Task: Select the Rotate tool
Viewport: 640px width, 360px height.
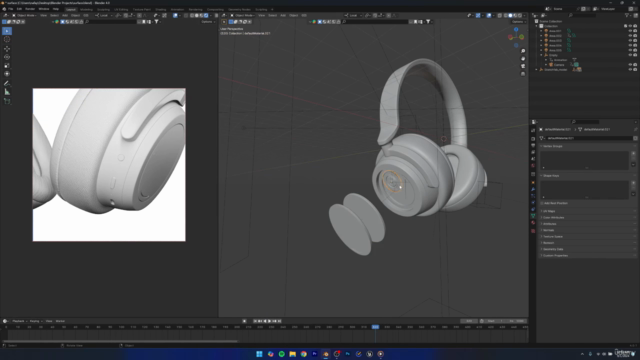Action: coord(7,57)
